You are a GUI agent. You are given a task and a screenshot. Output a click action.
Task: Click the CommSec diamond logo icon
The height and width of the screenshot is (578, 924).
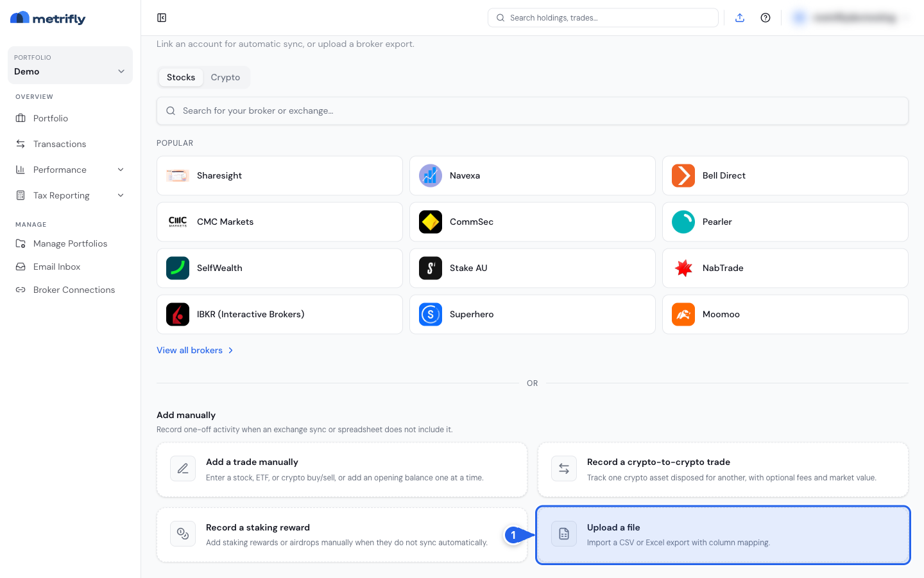coord(431,222)
